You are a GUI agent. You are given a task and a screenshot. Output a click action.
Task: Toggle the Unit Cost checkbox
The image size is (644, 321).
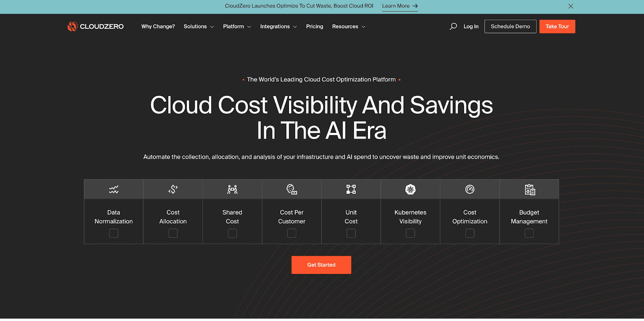coord(351,233)
